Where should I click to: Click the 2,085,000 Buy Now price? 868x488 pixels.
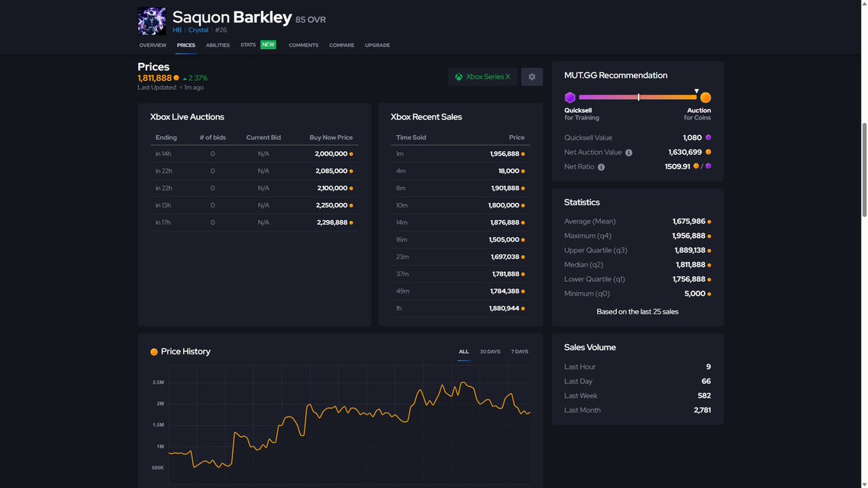tap(331, 171)
